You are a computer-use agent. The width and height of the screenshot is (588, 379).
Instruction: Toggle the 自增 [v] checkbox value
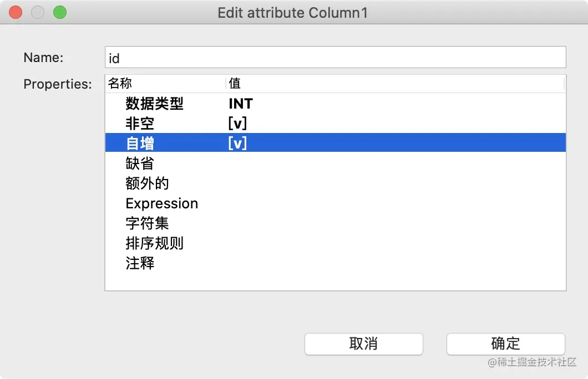(x=237, y=143)
